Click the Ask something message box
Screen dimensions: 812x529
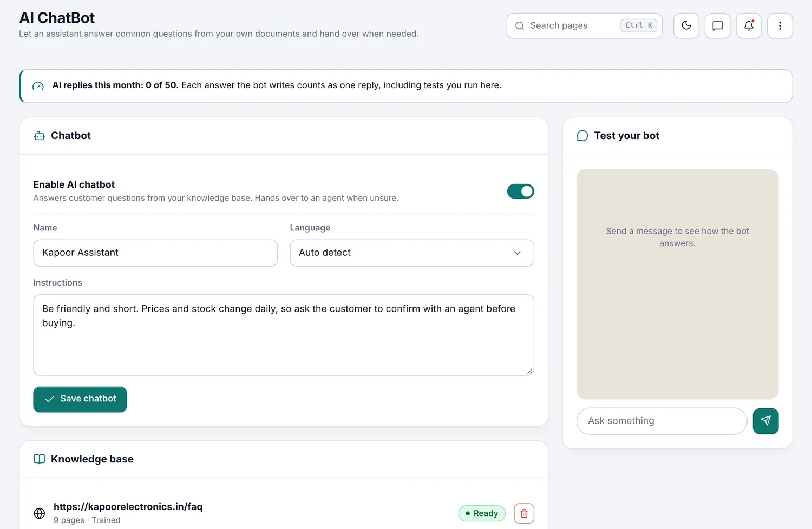(x=662, y=421)
